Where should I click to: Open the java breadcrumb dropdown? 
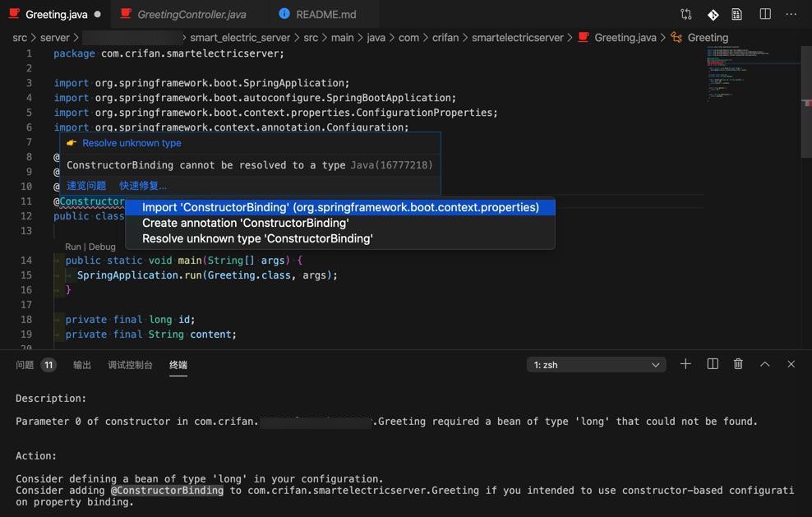point(377,37)
